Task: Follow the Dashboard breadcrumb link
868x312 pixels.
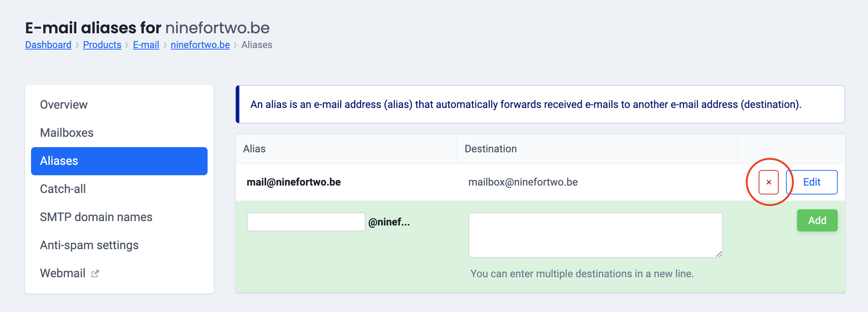Action: point(48,45)
